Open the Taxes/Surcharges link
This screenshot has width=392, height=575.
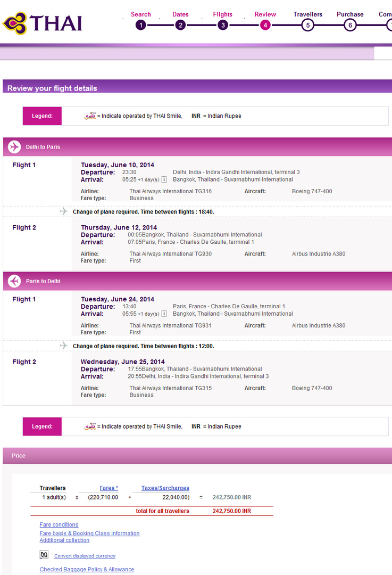pyautogui.click(x=165, y=488)
